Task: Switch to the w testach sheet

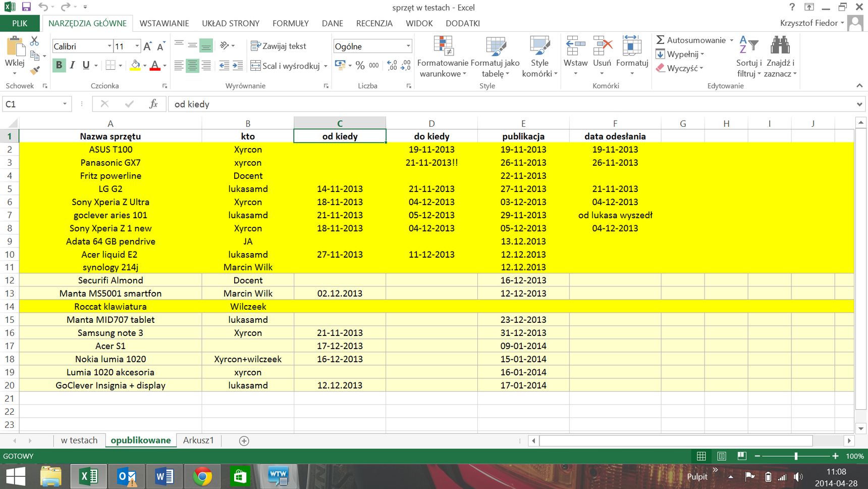Action: point(79,441)
